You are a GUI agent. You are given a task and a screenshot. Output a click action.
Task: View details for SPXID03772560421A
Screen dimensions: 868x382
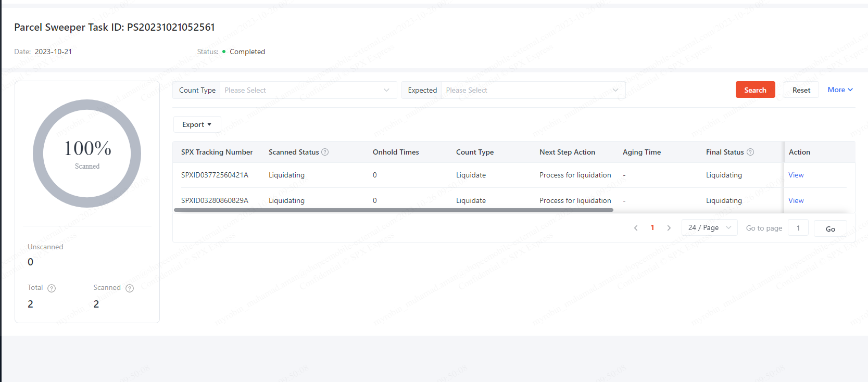[x=796, y=175]
